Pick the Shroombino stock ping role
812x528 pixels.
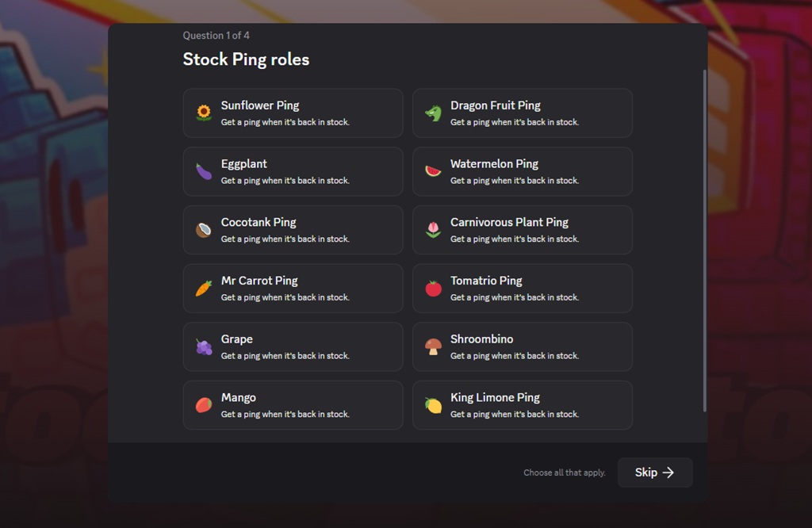[522, 346]
